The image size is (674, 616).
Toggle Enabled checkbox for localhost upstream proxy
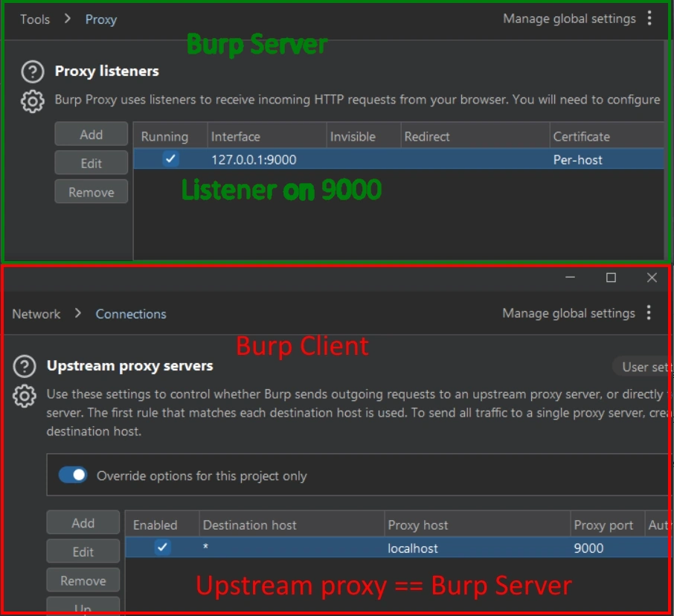point(162,548)
